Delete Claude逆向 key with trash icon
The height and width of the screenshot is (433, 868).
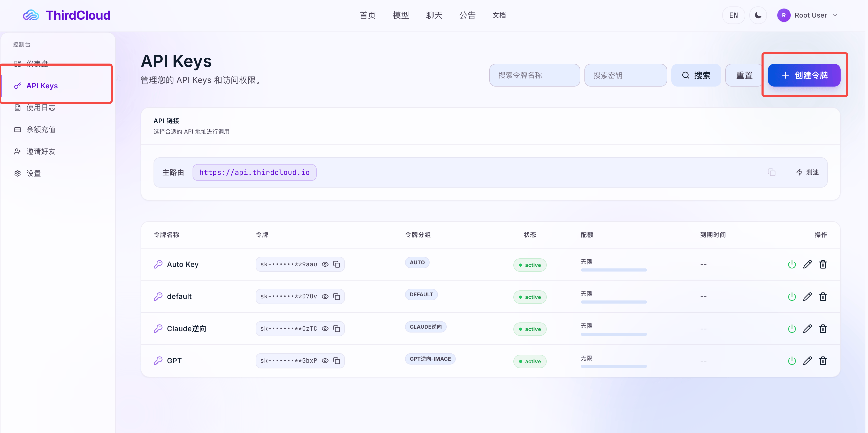[823, 329]
